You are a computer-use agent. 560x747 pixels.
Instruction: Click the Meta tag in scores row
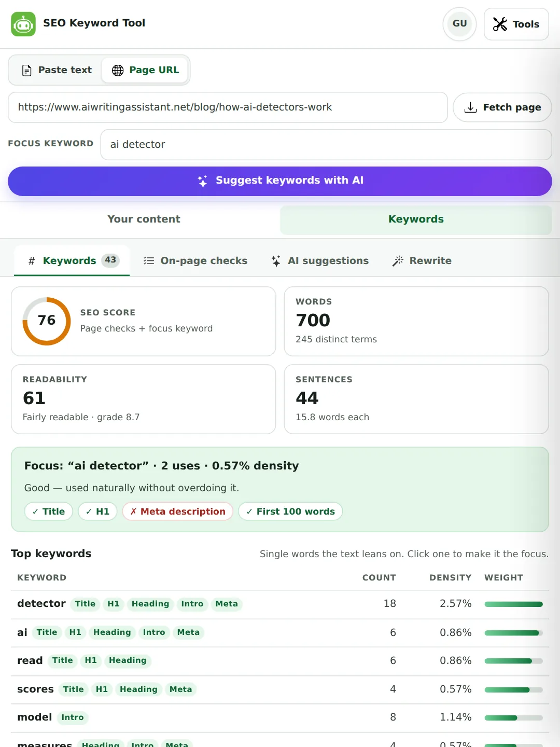click(x=180, y=689)
